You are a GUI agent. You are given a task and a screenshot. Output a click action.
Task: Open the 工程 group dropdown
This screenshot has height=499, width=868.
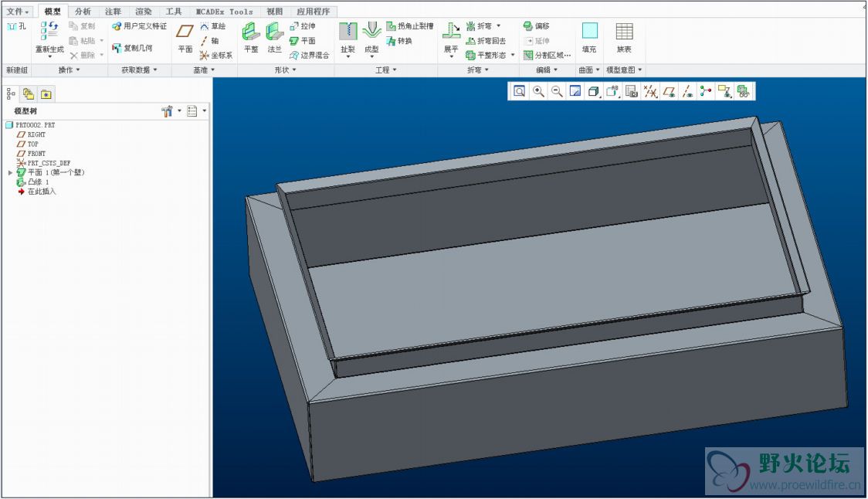tap(386, 70)
